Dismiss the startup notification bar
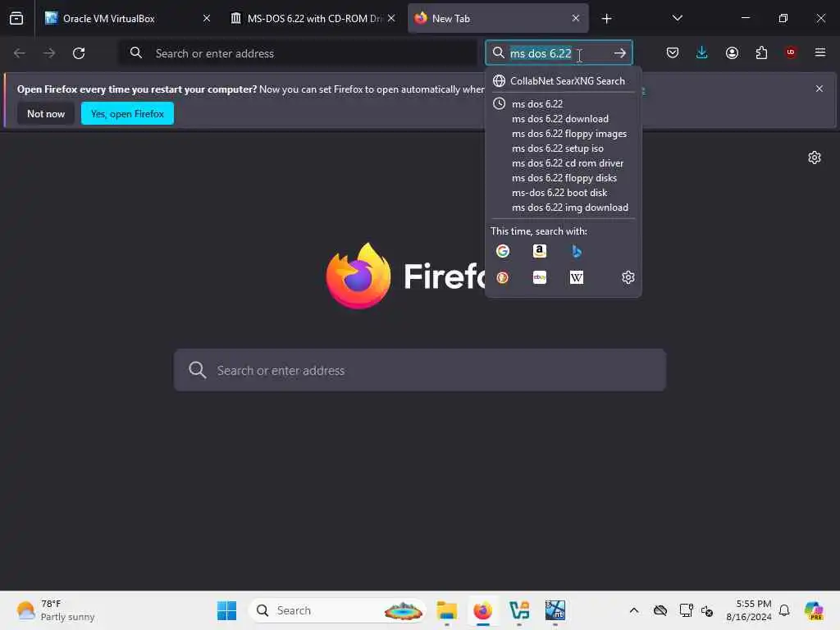Viewport: 840px width, 630px height. pyautogui.click(x=819, y=89)
